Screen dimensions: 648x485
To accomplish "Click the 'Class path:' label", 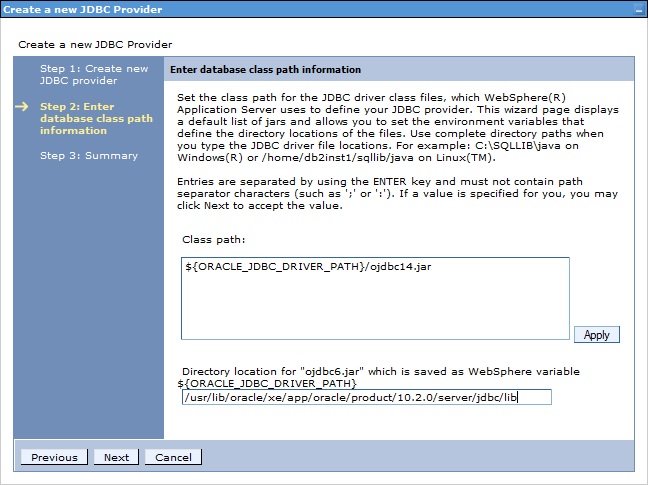I will coord(214,240).
